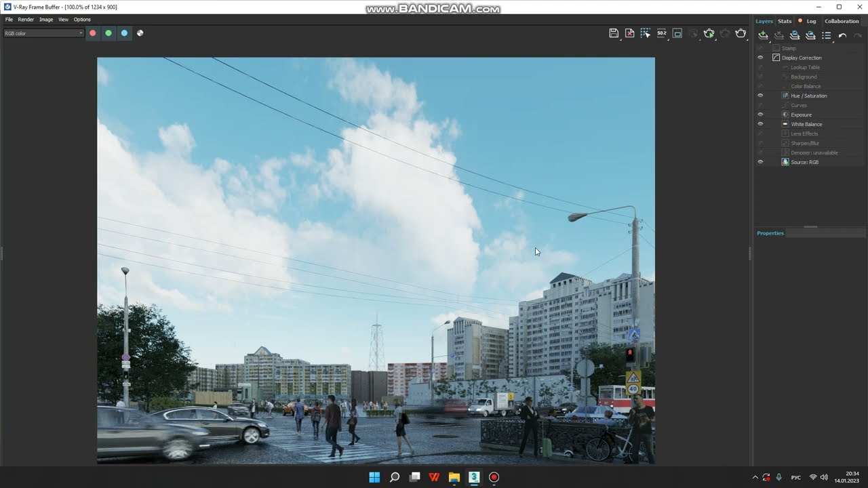Open WPS Office from taskbar

[x=434, y=477]
